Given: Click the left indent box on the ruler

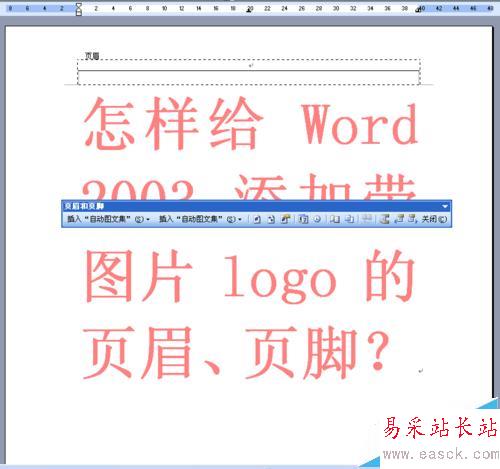Looking at the screenshot, I should pyautogui.click(x=79, y=14).
